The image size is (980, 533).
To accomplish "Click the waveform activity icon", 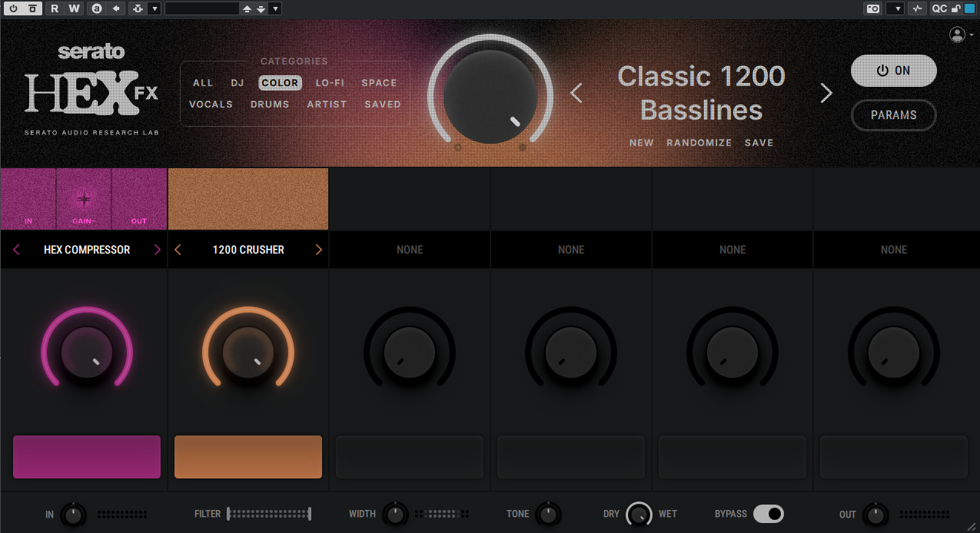I will pyautogui.click(x=916, y=8).
